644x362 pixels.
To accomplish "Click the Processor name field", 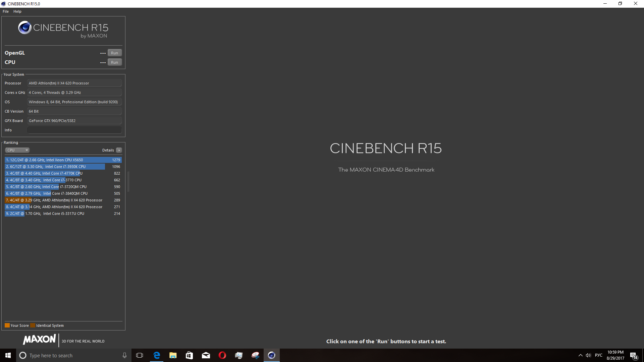I will 74,83.
